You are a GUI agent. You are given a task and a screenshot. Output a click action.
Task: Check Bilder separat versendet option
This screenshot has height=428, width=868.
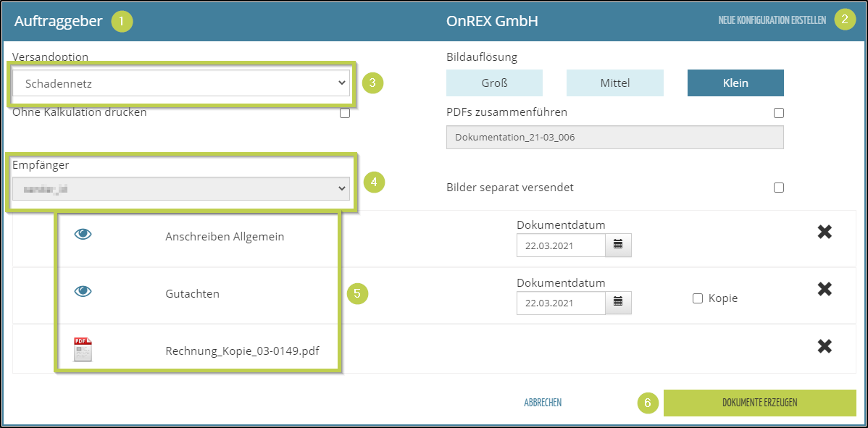pyautogui.click(x=779, y=188)
